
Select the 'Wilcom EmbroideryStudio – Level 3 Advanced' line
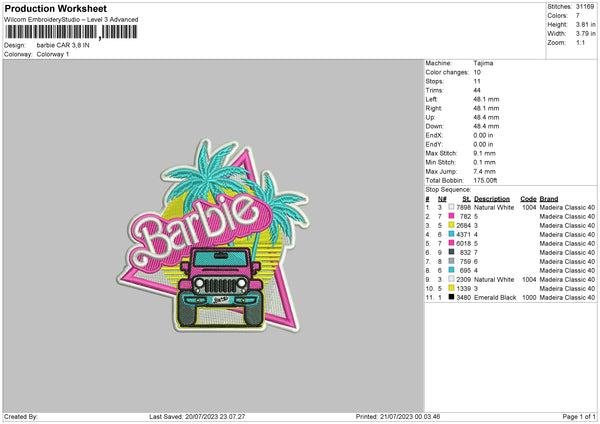click(x=71, y=20)
